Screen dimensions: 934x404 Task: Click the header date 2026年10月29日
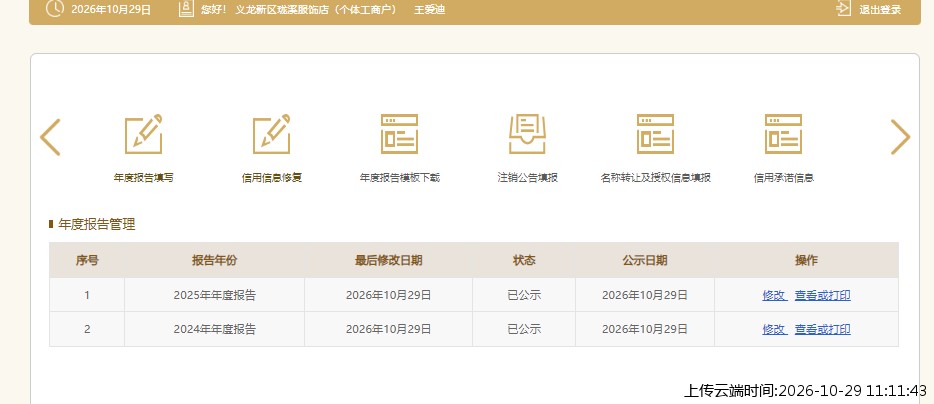click(111, 10)
